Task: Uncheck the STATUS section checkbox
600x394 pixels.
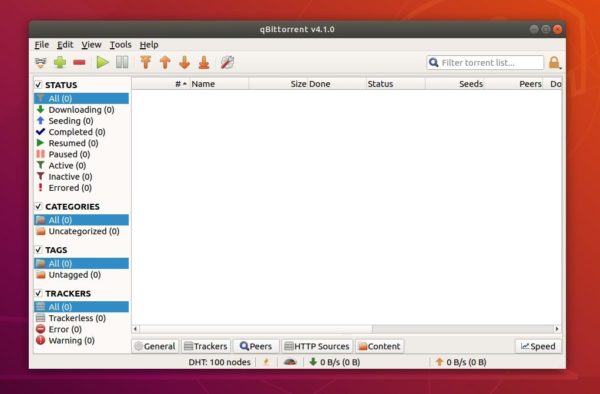Action: click(x=38, y=85)
